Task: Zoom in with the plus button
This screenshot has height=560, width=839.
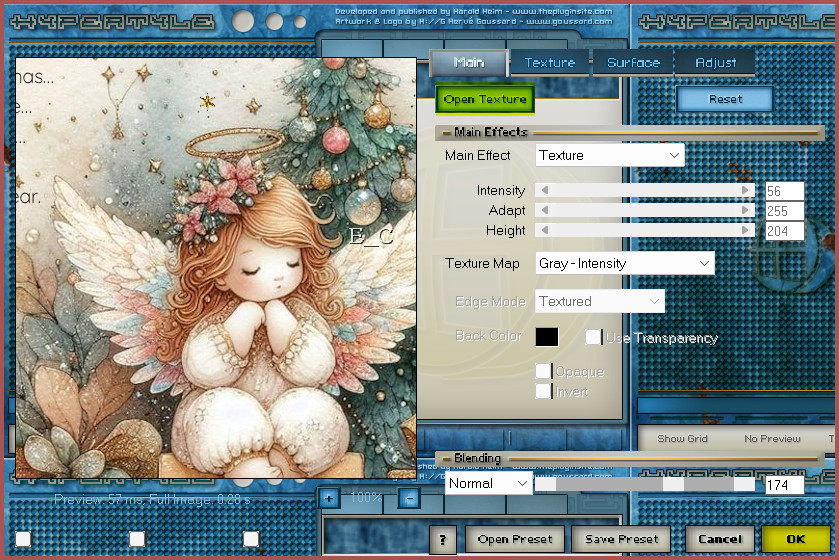Action: point(330,498)
